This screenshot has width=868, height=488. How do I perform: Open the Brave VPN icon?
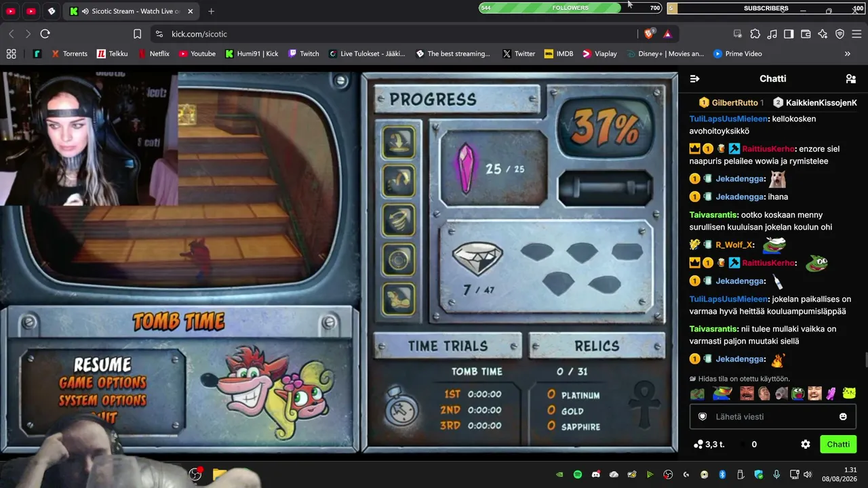click(x=840, y=34)
